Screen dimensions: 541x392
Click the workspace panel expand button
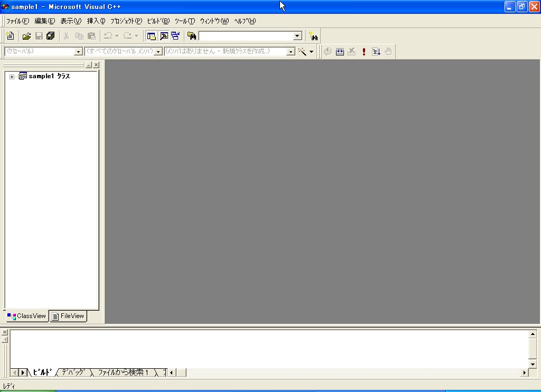point(89,65)
